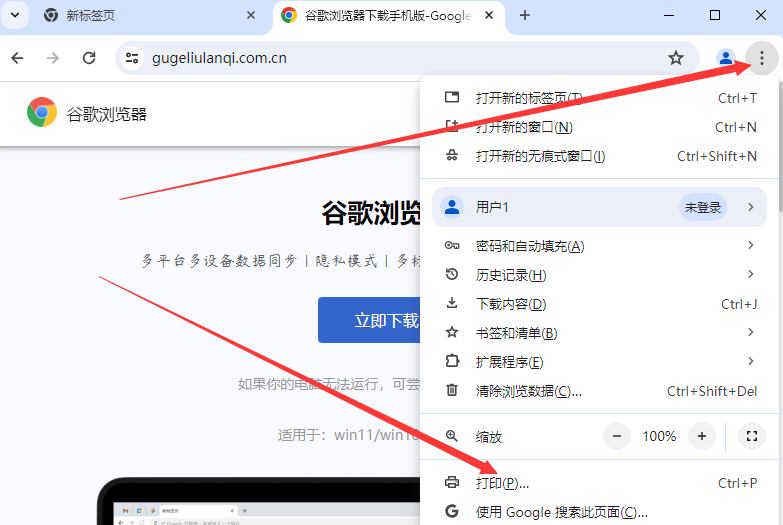Open site information icon in address bar

(x=132, y=58)
